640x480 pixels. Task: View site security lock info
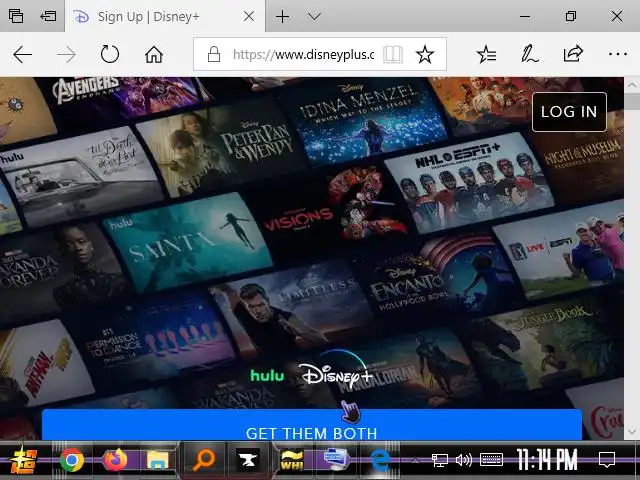pyautogui.click(x=213, y=54)
